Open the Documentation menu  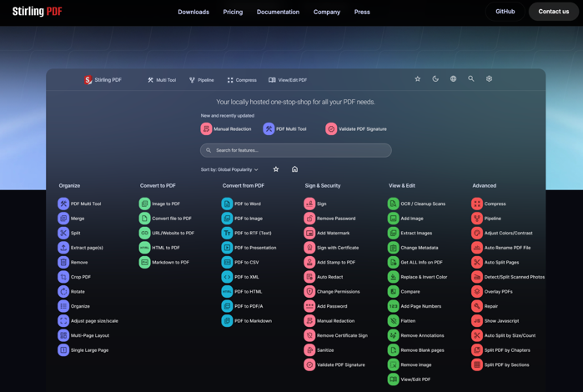[278, 12]
